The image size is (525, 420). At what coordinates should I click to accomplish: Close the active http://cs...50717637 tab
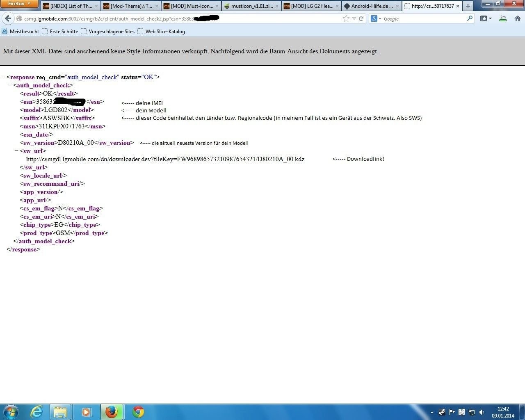pos(458,6)
